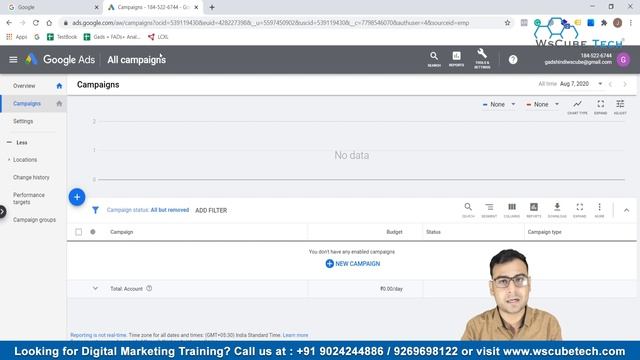Click the Total Account help icon
This screenshot has height=360, width=640.
(149, 288)
